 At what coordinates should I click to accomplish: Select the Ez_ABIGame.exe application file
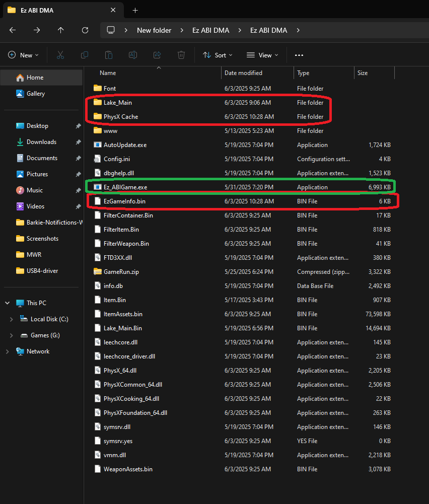coord(125,187)
